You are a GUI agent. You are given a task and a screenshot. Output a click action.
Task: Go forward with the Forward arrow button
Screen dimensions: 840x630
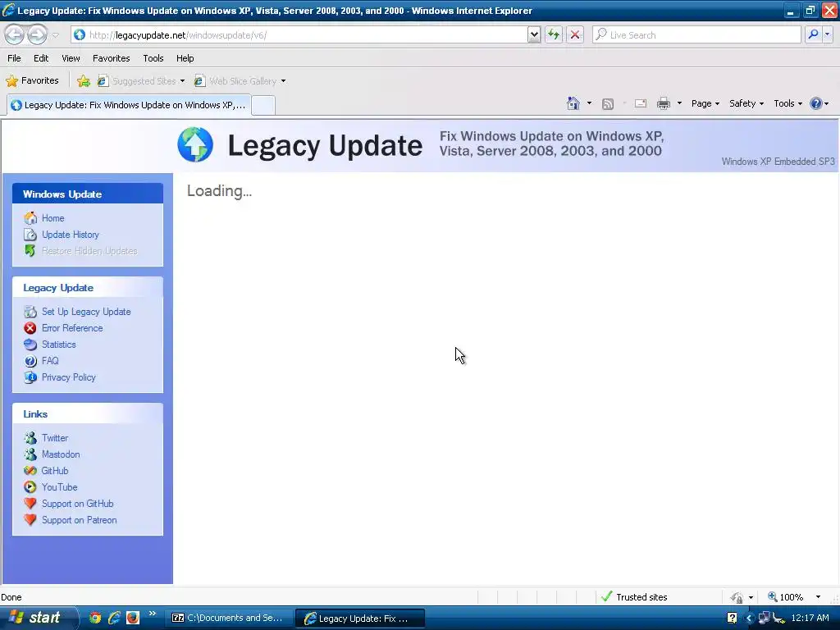37,34
